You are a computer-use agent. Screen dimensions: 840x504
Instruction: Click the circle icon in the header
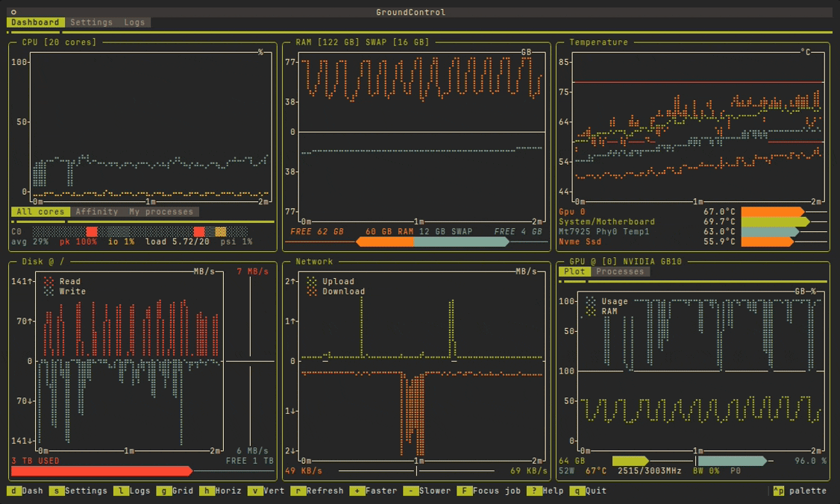coord(13,12)
